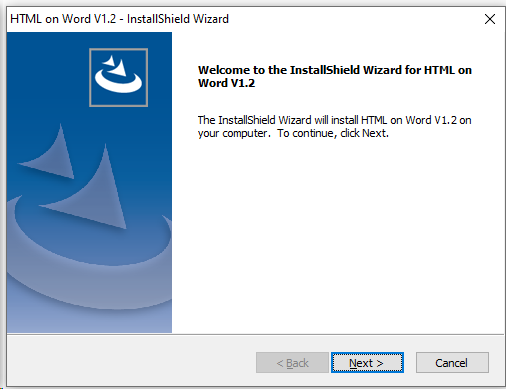Close the InstallShield Wizard window

pos(490,19)
